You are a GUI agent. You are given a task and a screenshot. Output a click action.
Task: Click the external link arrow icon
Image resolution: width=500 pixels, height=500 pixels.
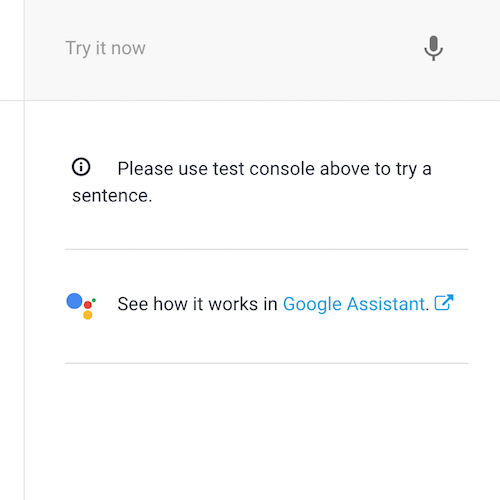coord(444,302)
